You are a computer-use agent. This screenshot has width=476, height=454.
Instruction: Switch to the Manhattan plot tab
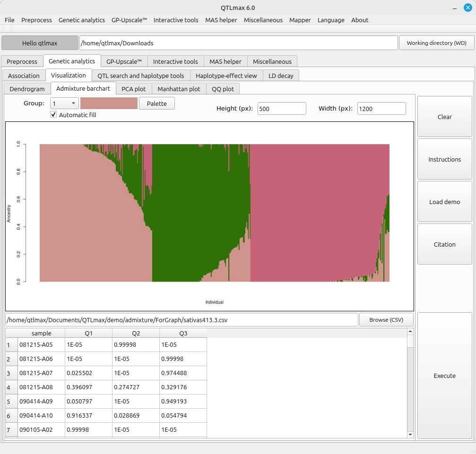[x=179, y=89]
